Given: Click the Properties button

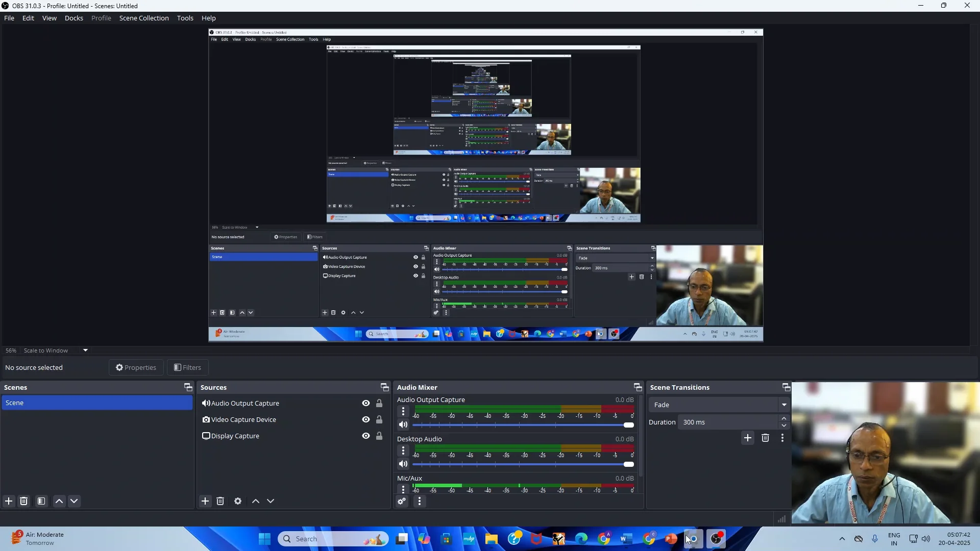Looking at the screenshot, I should click(136, 367).
